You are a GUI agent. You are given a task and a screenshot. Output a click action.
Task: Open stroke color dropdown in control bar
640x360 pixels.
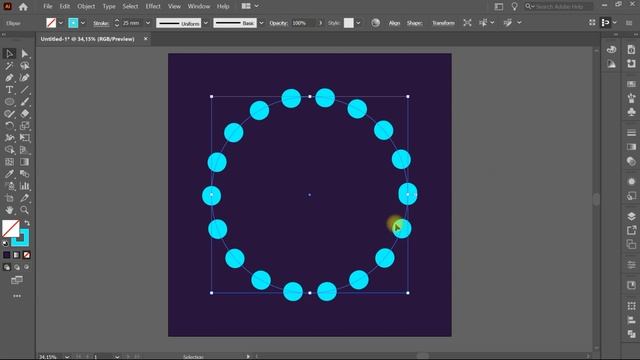click(x=83, y=23)
